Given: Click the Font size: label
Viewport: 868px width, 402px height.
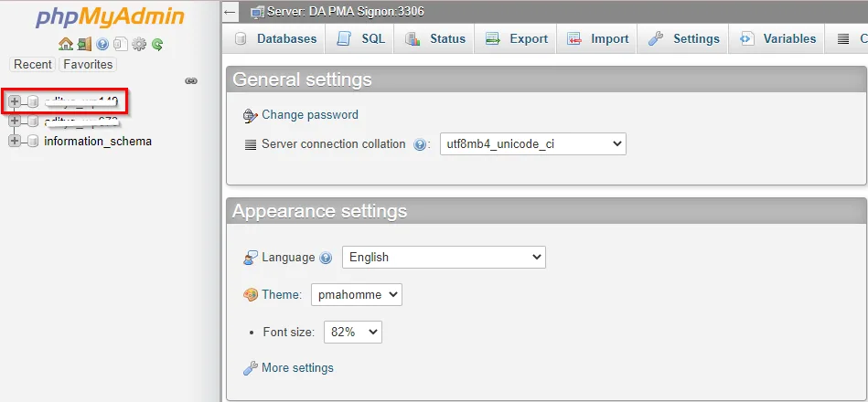Looking at the screenshot, I should [x=288, y=333].
